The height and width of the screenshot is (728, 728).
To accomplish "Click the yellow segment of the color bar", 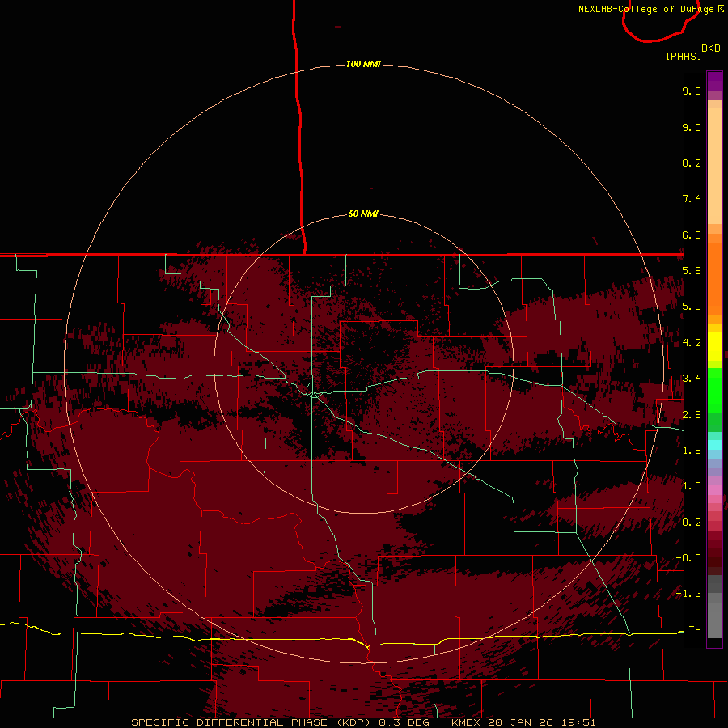I will coord(714,346).
